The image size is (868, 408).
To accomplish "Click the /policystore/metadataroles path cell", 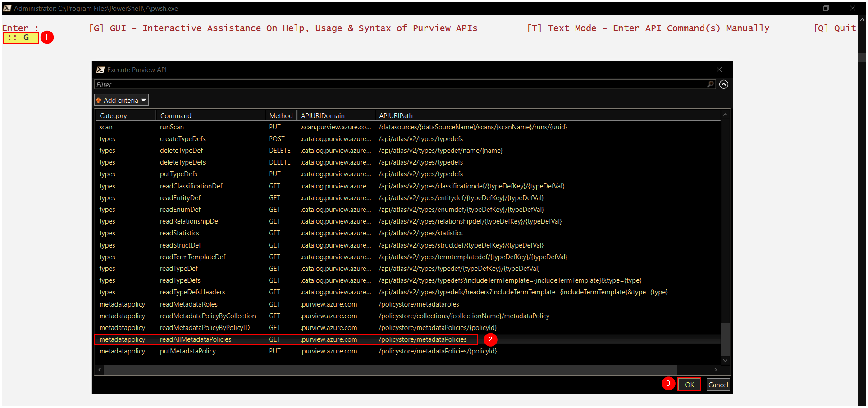I will [419, 304].
